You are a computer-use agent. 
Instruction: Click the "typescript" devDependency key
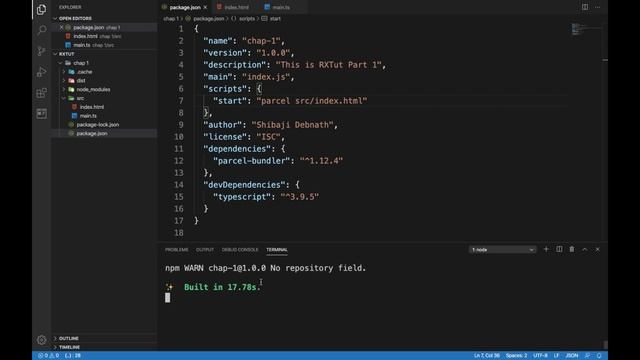(x=242, y=197)
